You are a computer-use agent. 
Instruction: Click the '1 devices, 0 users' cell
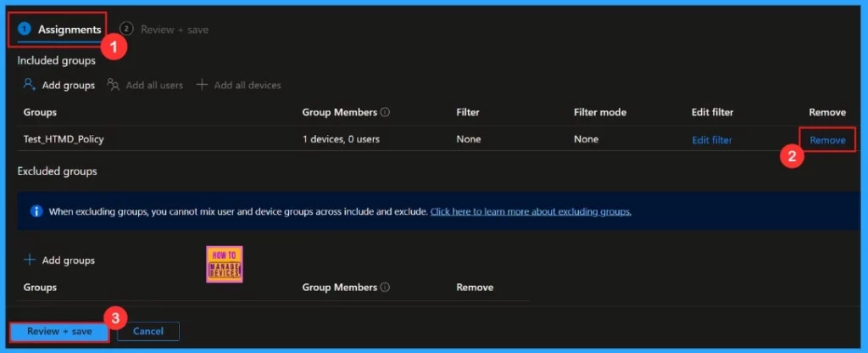tap(341, 140)
